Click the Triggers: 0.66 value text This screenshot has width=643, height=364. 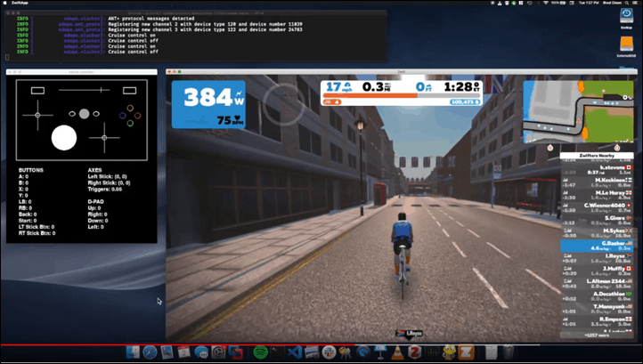pos(104,190)
